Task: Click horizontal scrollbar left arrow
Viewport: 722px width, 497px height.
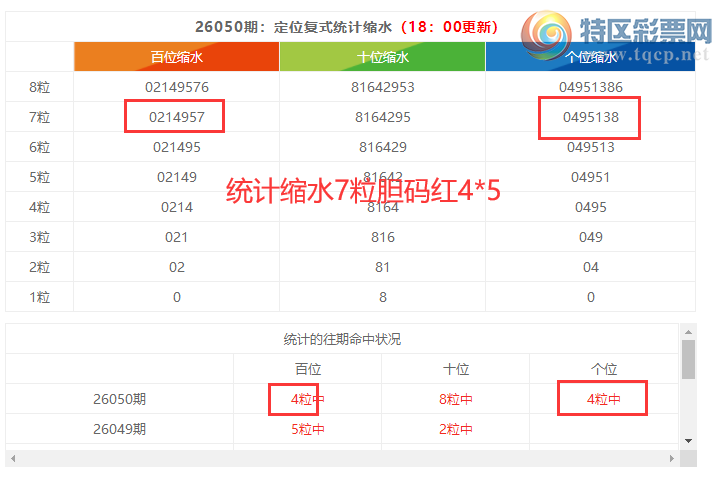Action: pos(13,458)
